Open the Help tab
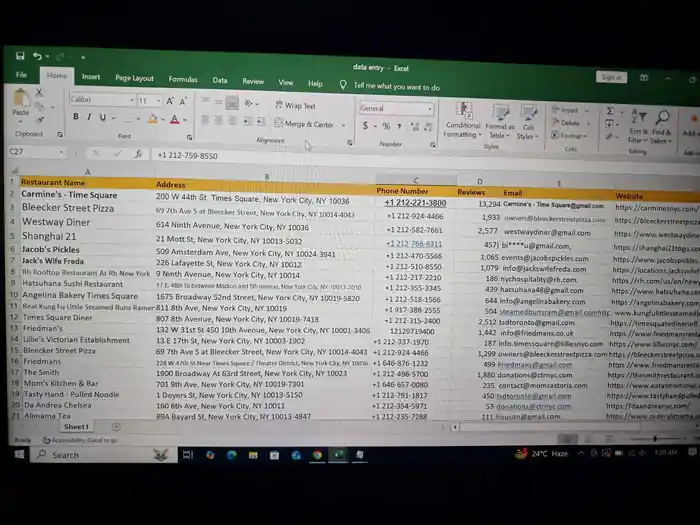Screen dimensions: 700x525 point(315,83)
